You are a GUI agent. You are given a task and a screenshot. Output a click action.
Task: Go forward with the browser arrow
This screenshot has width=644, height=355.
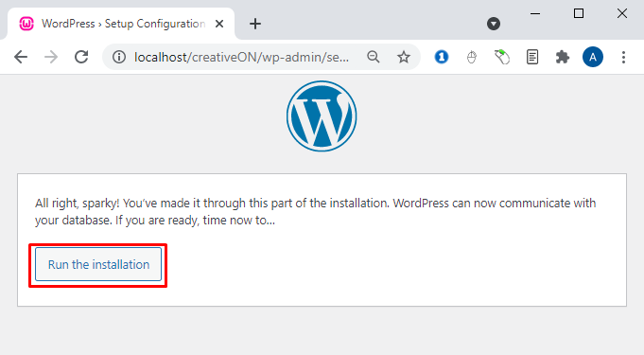pos(51,57)
